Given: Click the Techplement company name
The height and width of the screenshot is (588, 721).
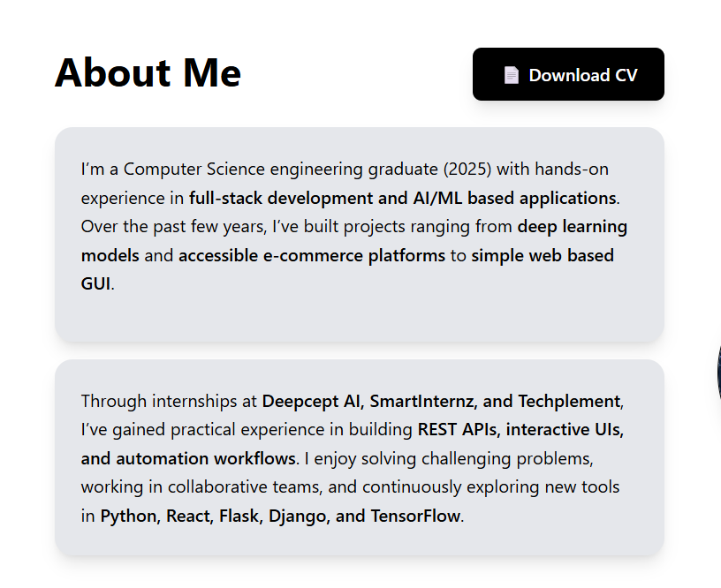Looking at the screenshot, I should [568, 402].
